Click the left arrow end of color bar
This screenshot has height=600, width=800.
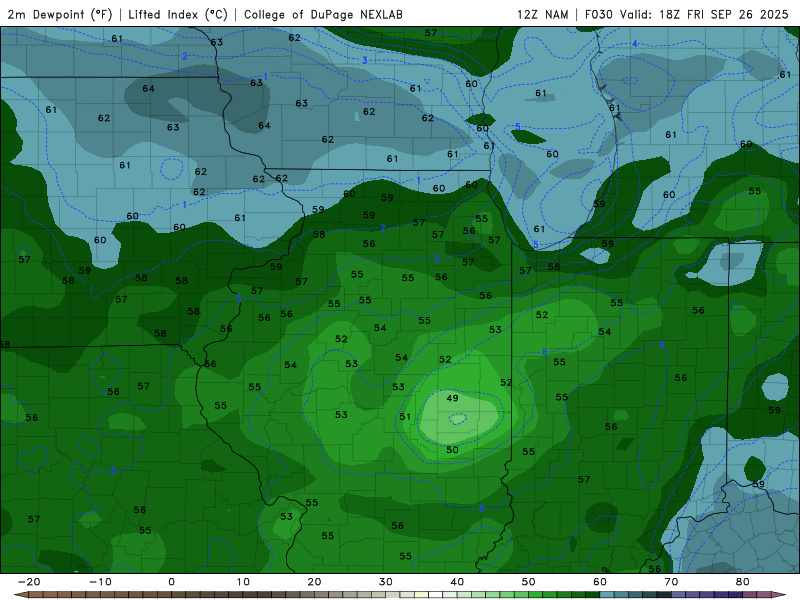pyautogui.click(x=20, y=595)
